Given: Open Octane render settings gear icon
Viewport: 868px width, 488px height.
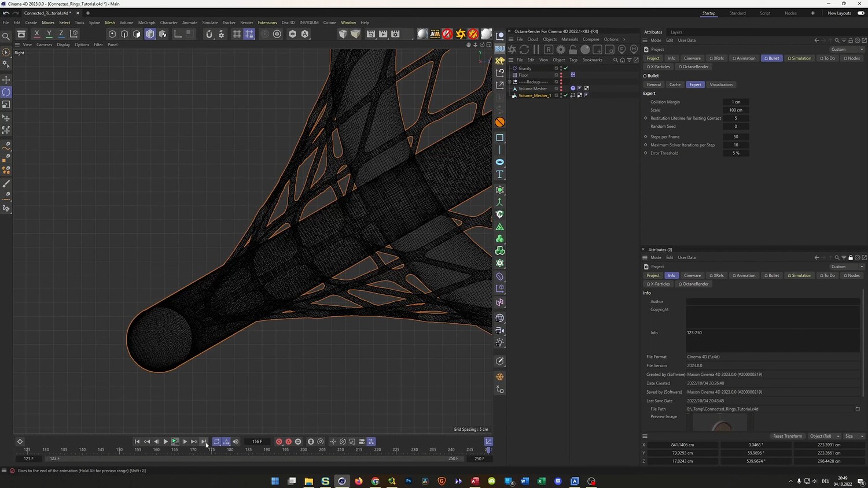Looking at the screenshot, I should [561, 50].
